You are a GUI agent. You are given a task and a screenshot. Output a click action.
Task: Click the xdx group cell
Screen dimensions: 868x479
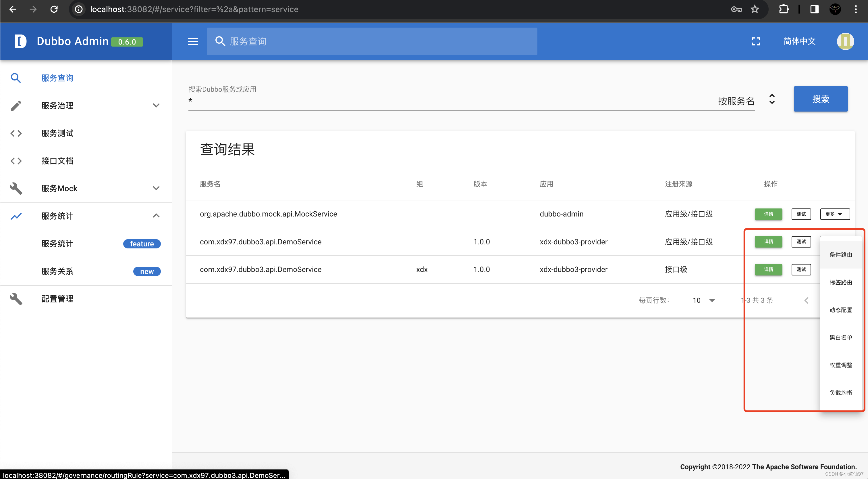coord(422,269)
